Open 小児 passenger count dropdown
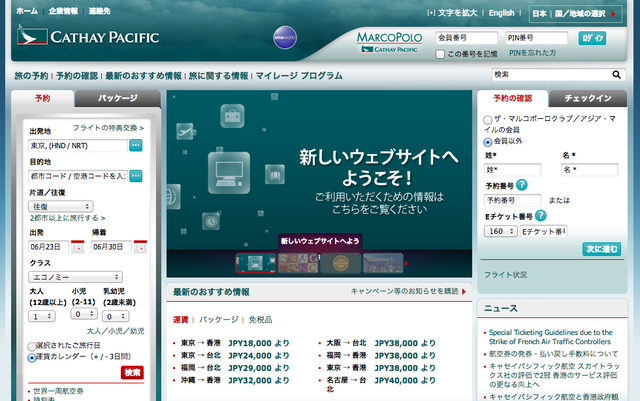 pyautogui.click(x=84, y=314)
